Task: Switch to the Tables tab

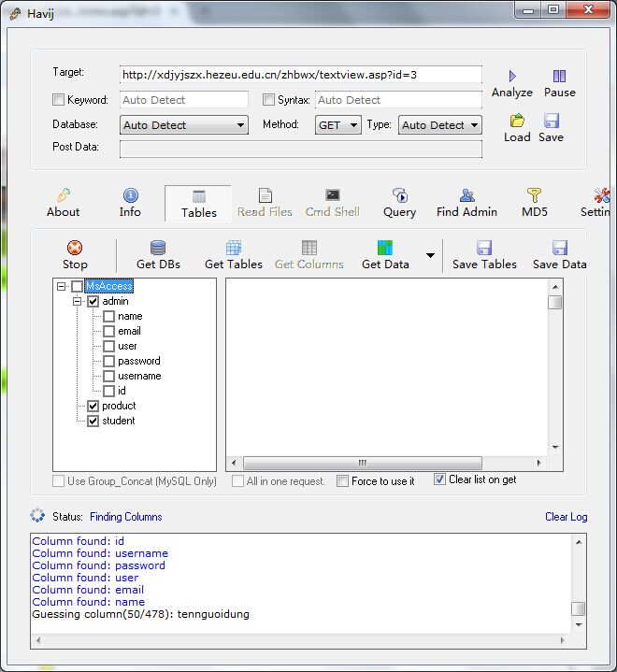Action: pyautogui.click(x=198, y=204)
